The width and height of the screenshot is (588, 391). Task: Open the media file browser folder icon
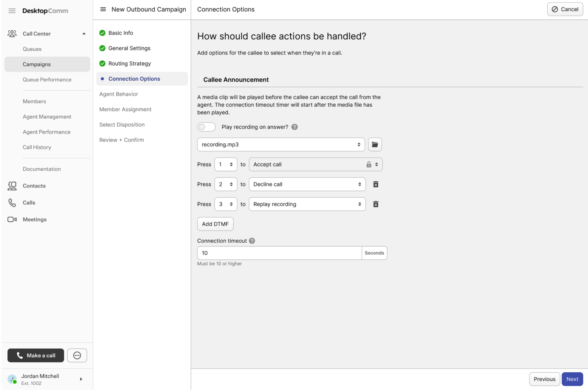coord(375,145)
